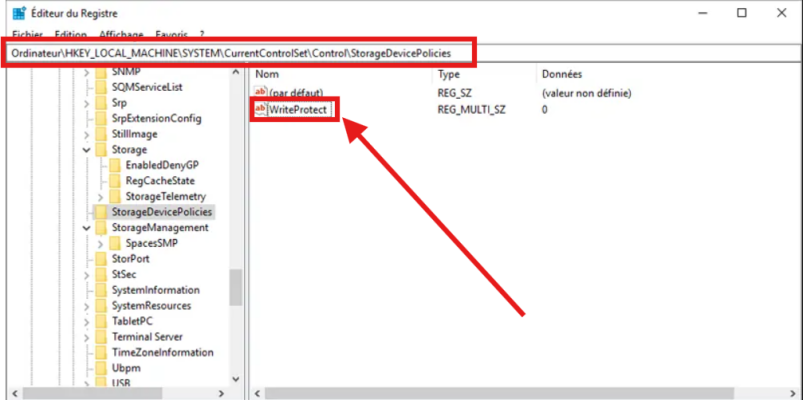Click the (par défaut) string value icon

pyautogui.click(x=261, y=93)
